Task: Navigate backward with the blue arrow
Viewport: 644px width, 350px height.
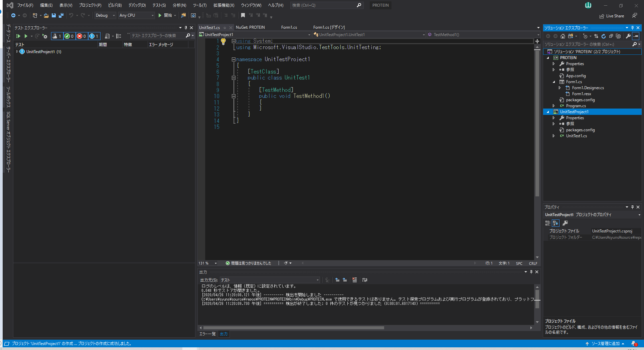Action: 13,15
